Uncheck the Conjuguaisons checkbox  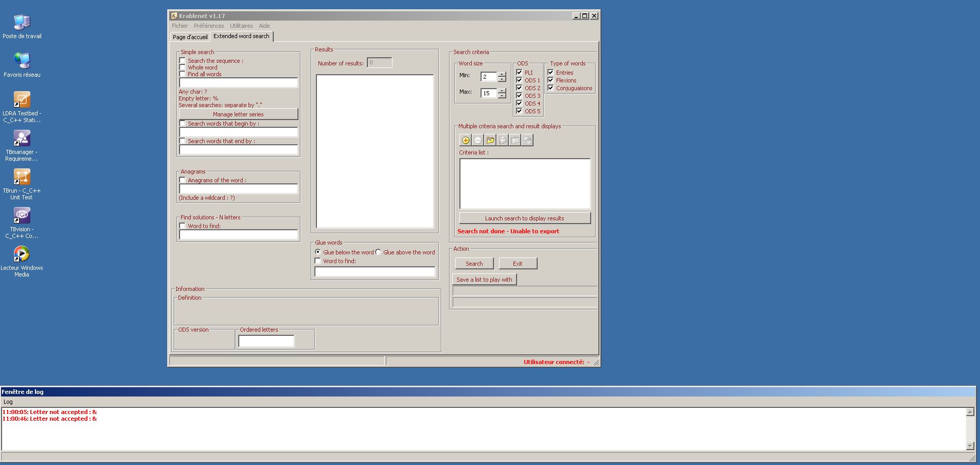tap(550, 88)
